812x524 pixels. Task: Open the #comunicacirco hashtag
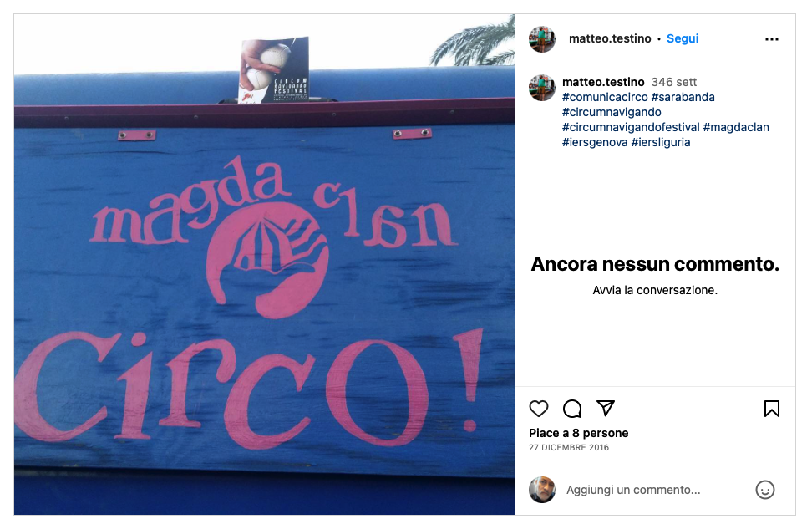pos(605,97)
